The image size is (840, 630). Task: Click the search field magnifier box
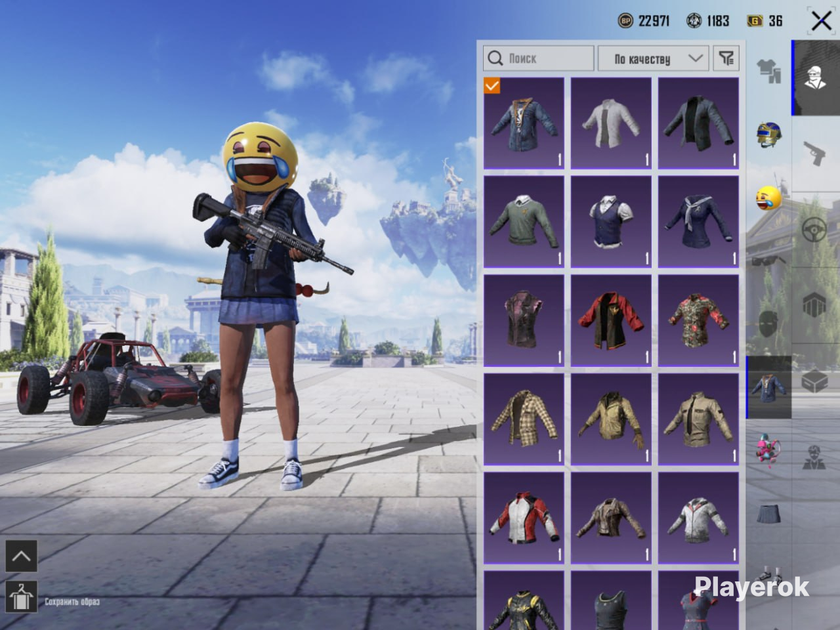539,58
